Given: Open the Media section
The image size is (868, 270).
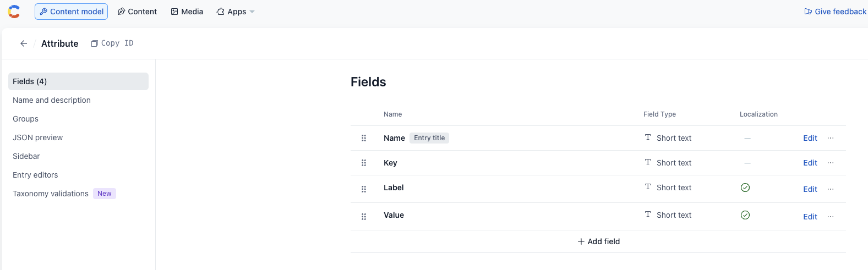Looking at the screenshot, I should pyautogui.click(x=187, y=12).
